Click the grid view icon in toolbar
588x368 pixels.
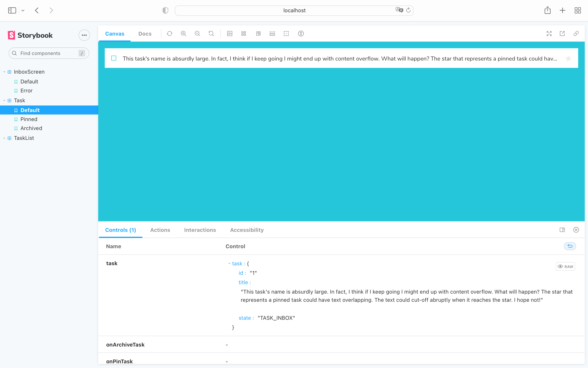coord(243,34)
